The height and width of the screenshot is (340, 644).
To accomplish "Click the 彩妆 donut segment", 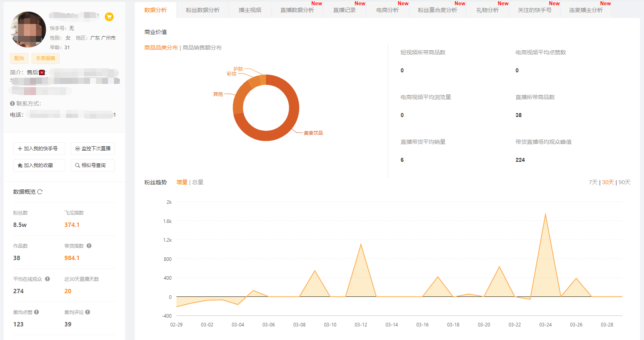I will (x=254, y=82).
